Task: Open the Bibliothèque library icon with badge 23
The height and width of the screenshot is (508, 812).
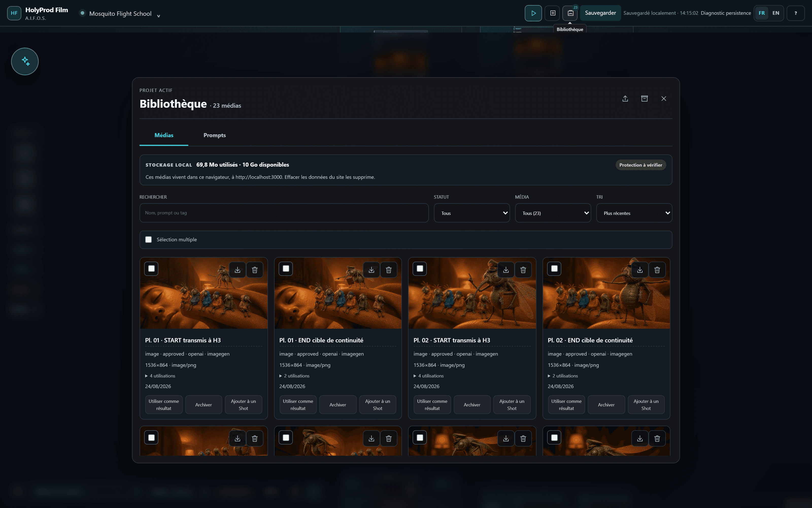Action: [x=570, y=13]
